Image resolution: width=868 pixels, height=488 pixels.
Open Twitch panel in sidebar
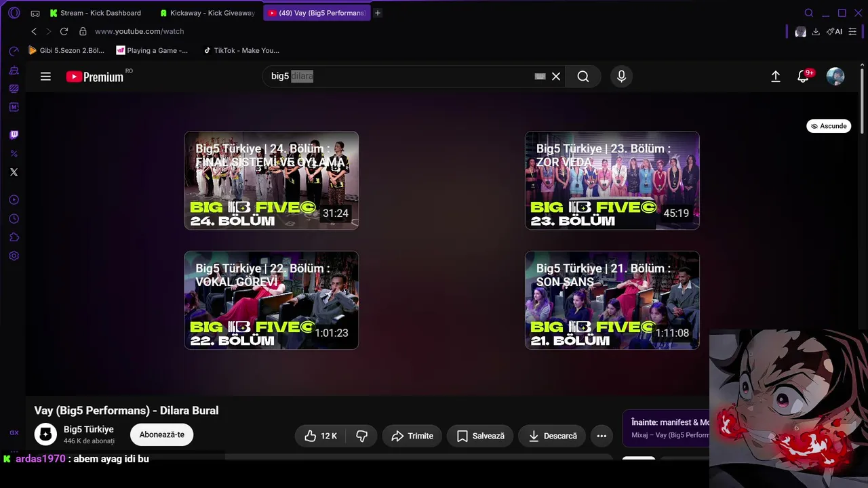click(14, 135)
